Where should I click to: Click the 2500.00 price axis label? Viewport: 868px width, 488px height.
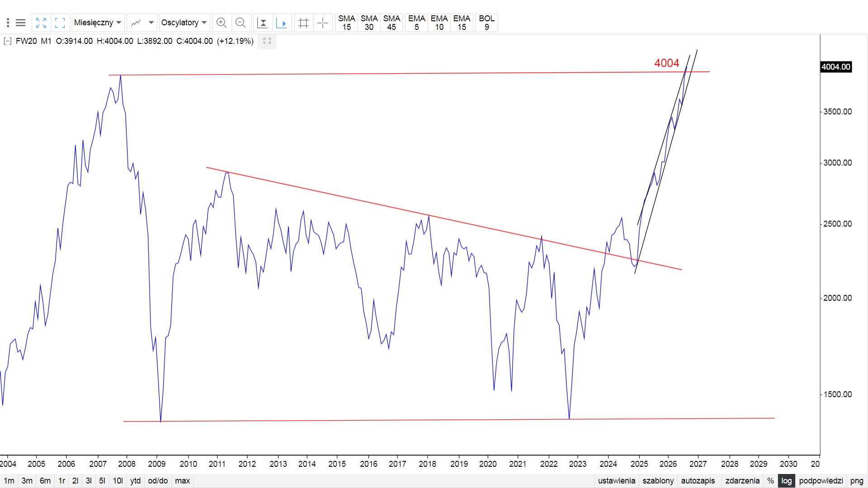coord(838,224)
